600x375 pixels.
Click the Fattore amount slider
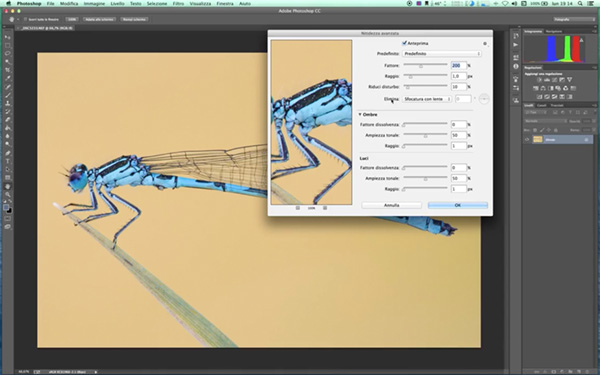425,66
